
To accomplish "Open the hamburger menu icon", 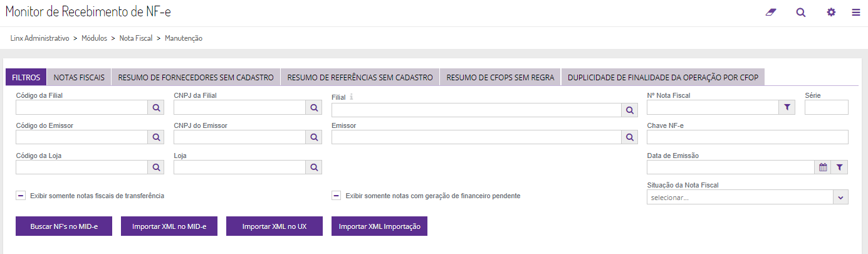I will coord(855,13).
